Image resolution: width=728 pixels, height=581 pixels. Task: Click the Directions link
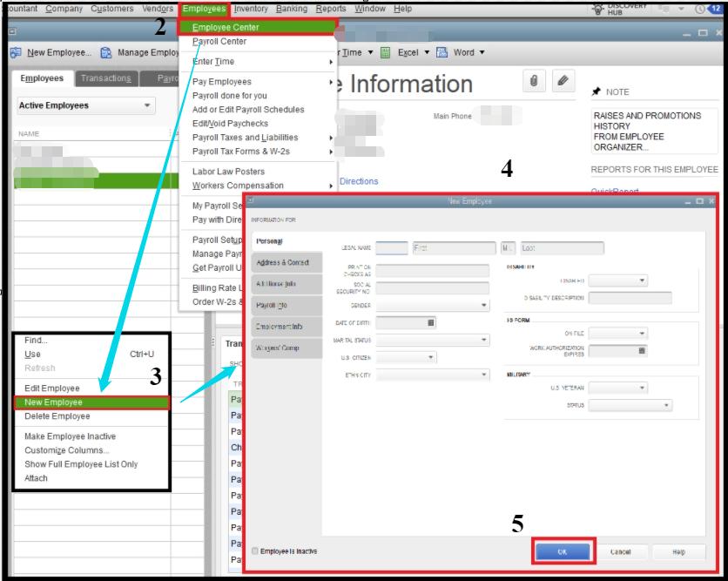(359, 181)
